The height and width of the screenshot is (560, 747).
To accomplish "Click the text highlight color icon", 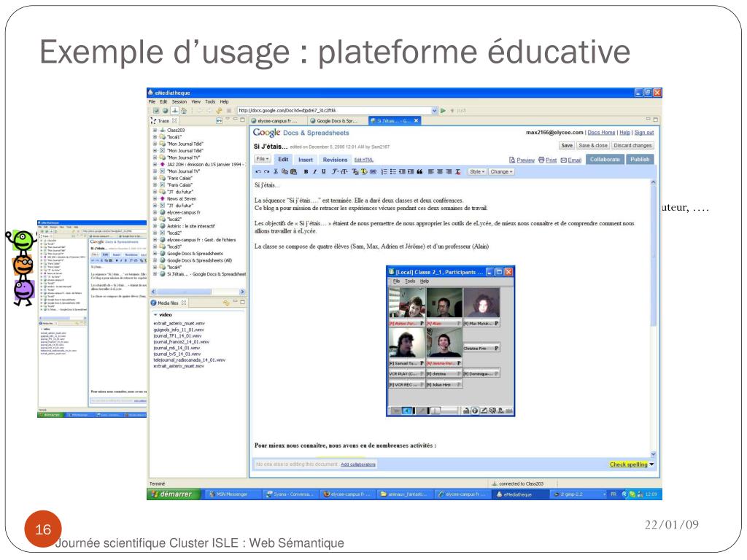I will coord(364,171).
